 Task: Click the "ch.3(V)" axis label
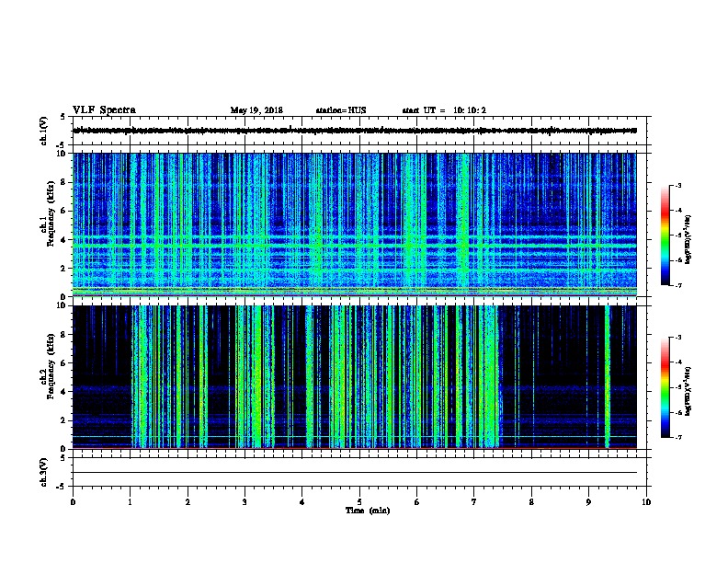coord(44,472)
